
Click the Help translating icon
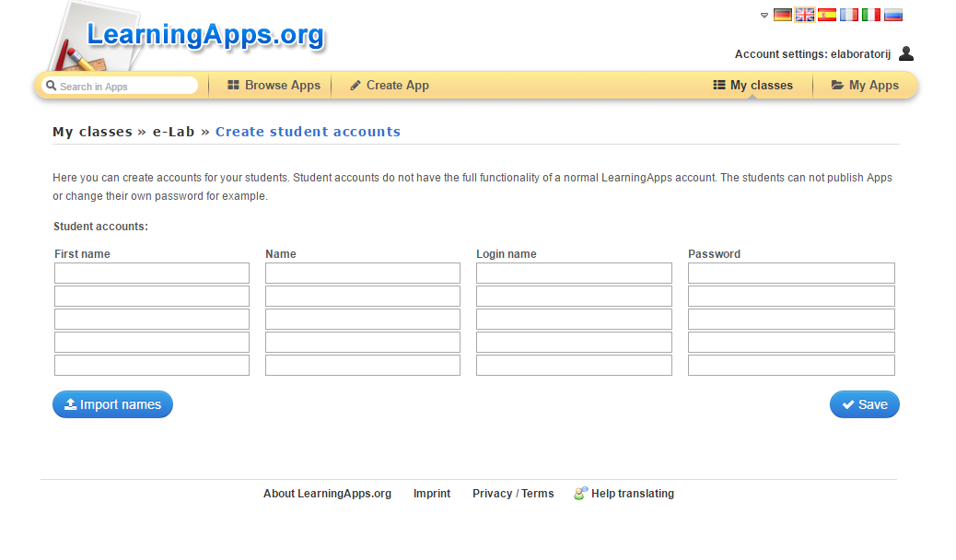coord(580,494)
